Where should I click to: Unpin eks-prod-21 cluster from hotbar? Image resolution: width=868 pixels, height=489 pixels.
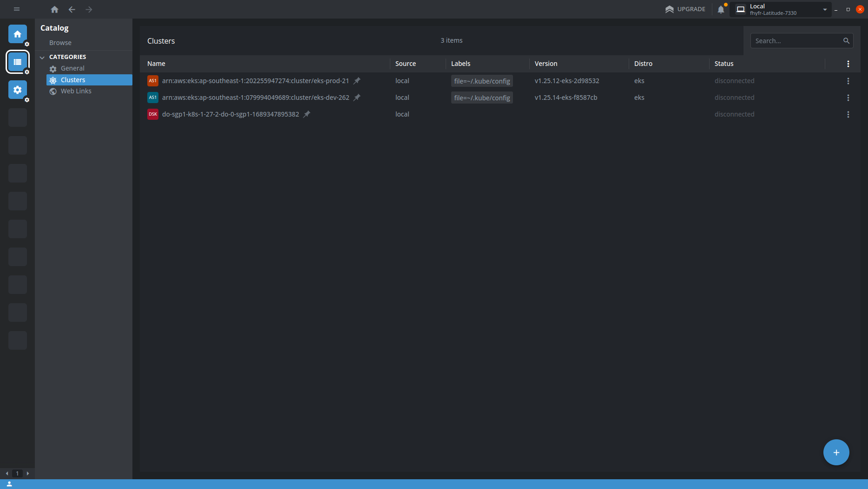click(357, 81)
